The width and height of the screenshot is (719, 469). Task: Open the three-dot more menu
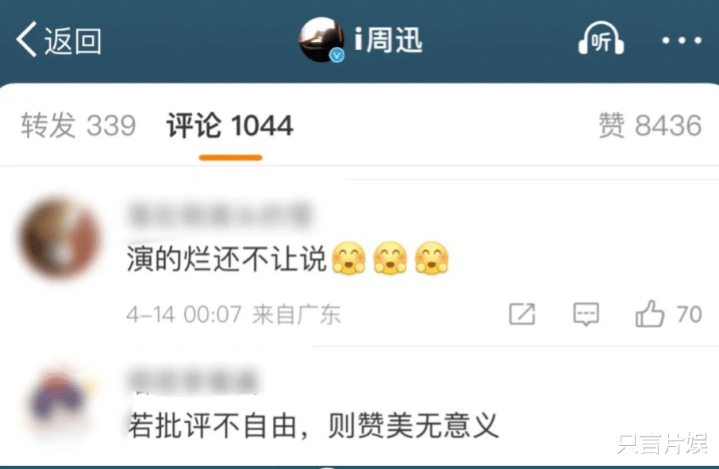click(681, 40)
